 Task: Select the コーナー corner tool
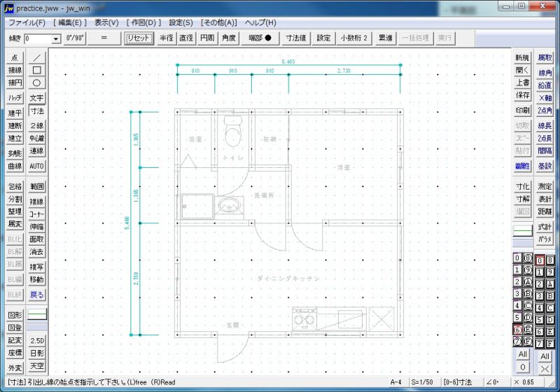click(x=37, y=214)
